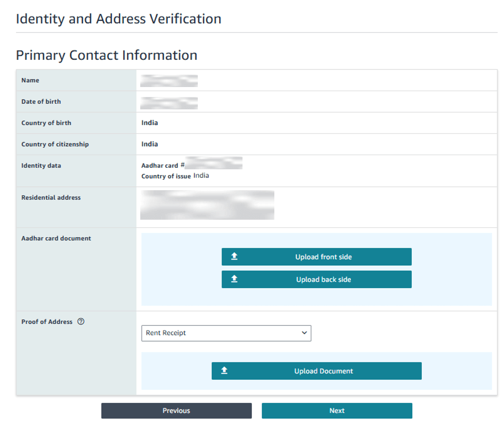Click the Previous button
The height and width of the screenshot is (428, 504).
(176, 410)
